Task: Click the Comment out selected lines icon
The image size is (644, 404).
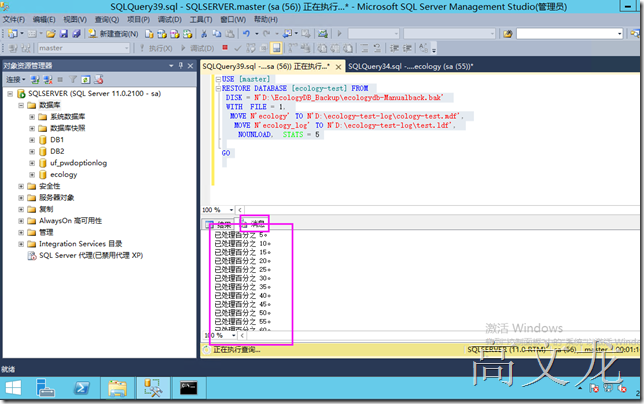Action: tap(365, 48)
